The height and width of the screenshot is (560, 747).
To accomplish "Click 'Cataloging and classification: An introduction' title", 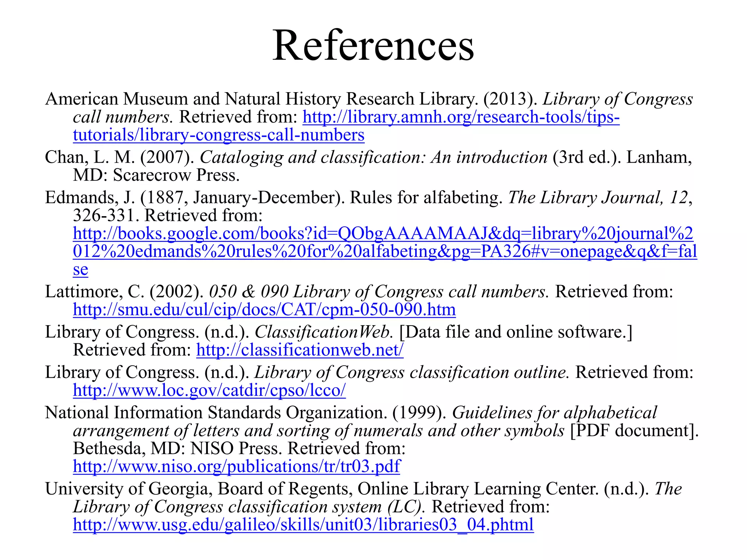I will pyautogui.click(x=374, y=157).
